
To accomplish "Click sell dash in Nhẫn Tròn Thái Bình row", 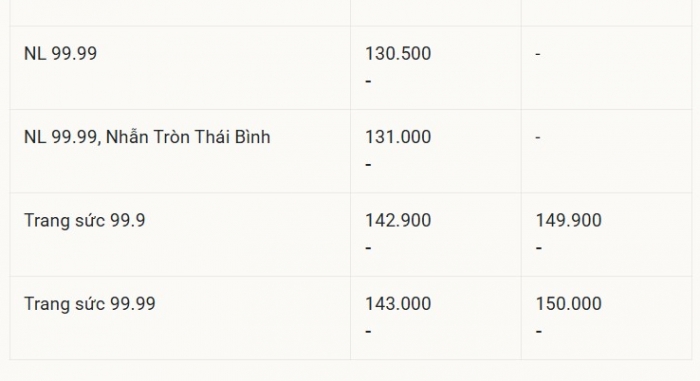I will tap(538, 137).
